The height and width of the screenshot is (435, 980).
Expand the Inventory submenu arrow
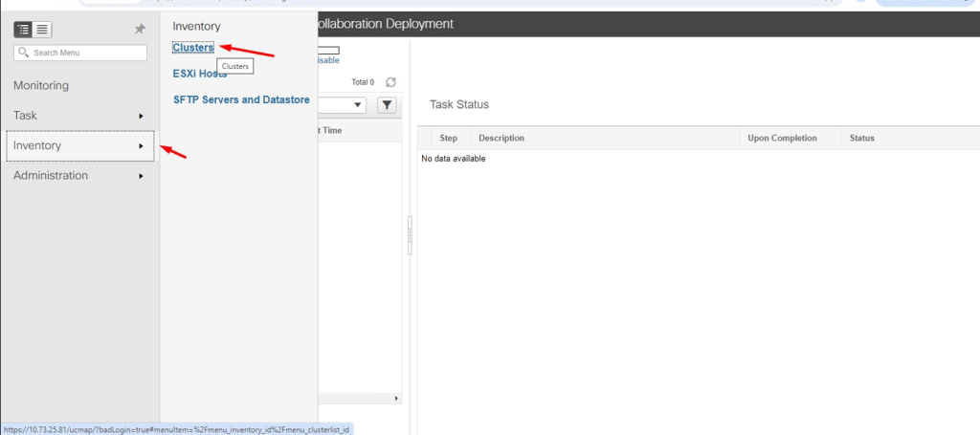pyautogui.click(x=141, y=146)
